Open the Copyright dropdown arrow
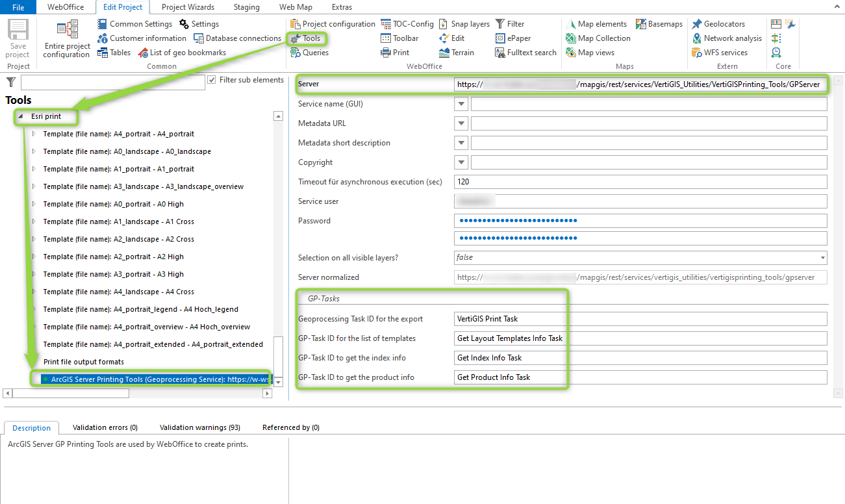The width and height of the screenshot is (845, 504). 461,162
